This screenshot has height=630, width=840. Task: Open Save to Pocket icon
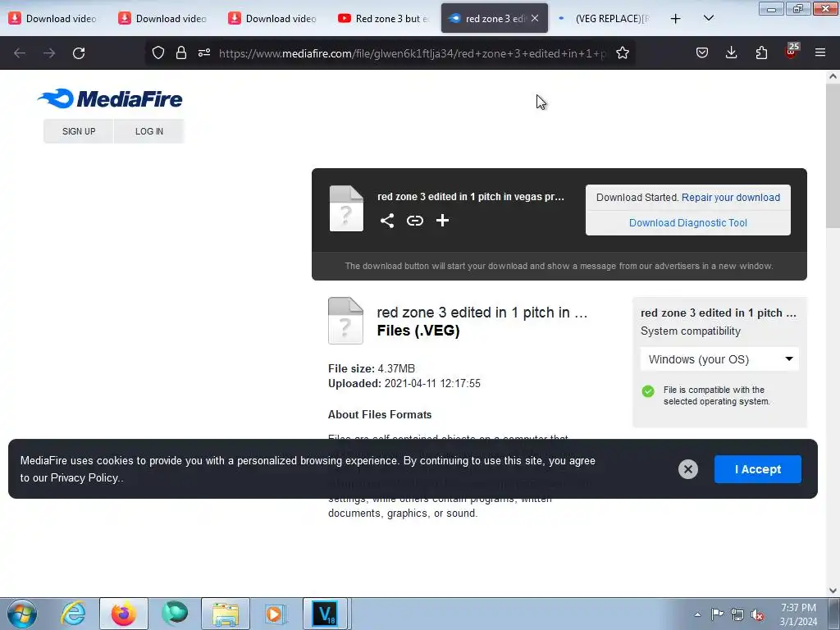pos(702,52)
